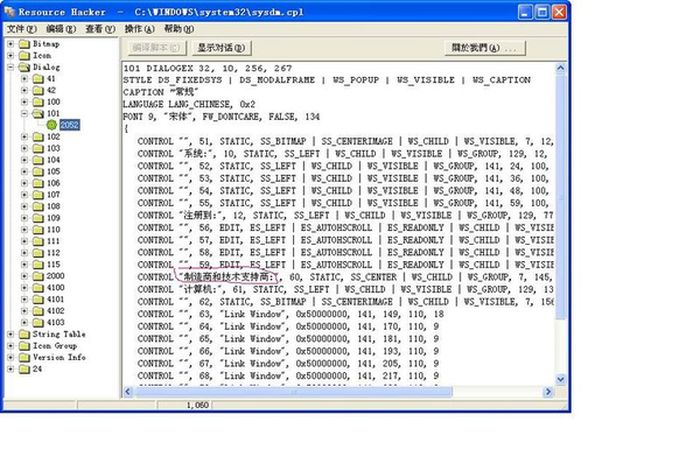The image size is (700, 450).
Task: Select tree item 4102
Action: 55,311
